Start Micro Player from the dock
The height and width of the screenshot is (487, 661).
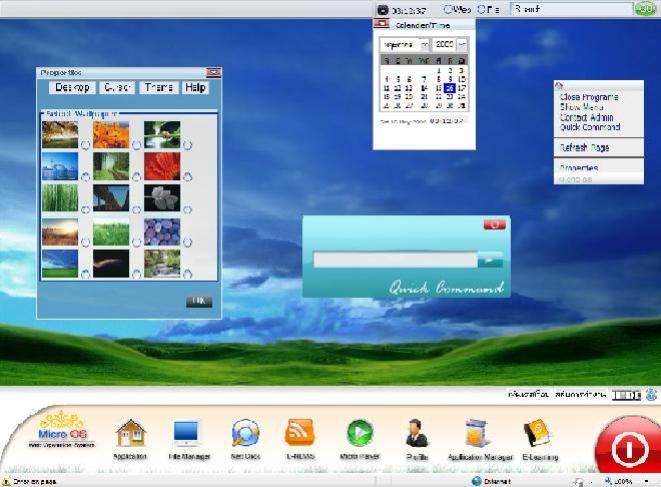click(x=360, y=433)
